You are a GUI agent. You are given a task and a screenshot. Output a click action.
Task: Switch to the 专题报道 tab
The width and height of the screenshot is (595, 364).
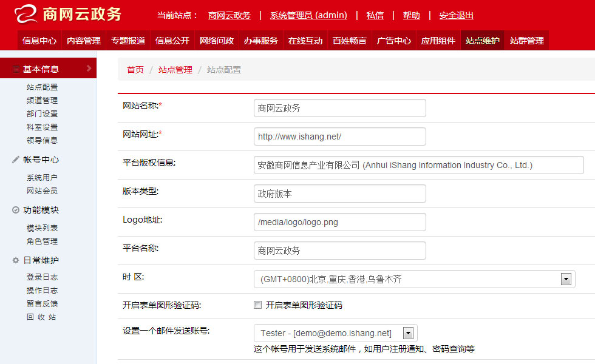point(128,41)
